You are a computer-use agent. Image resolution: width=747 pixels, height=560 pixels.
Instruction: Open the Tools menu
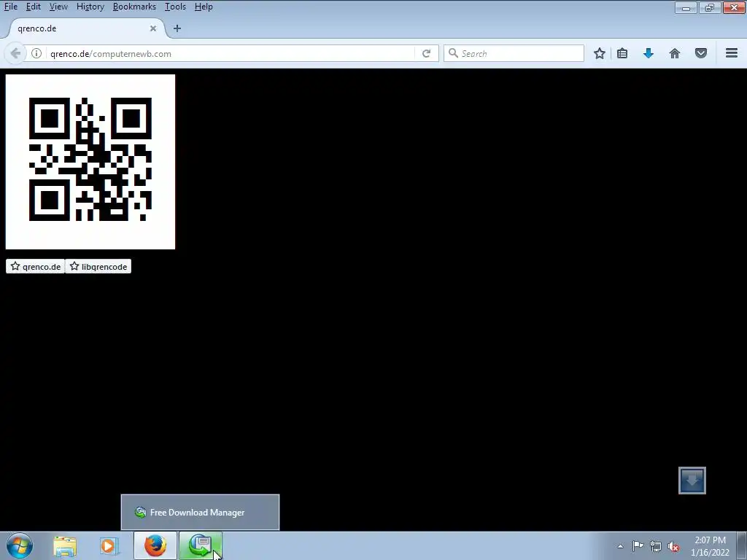[175, 7]
